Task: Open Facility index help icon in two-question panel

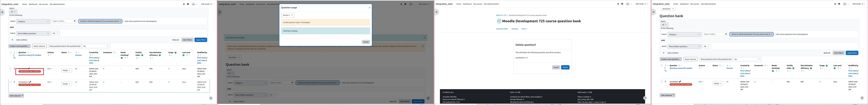Action: (142, 55)
